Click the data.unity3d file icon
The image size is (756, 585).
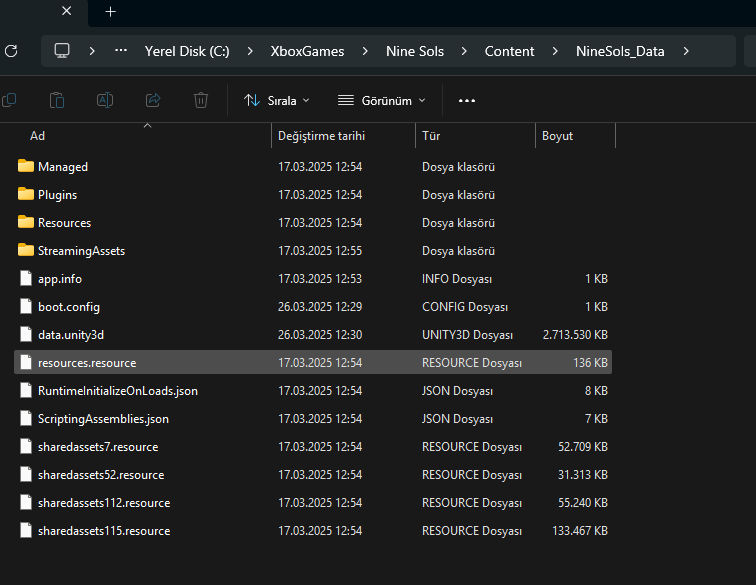(26, 334)
